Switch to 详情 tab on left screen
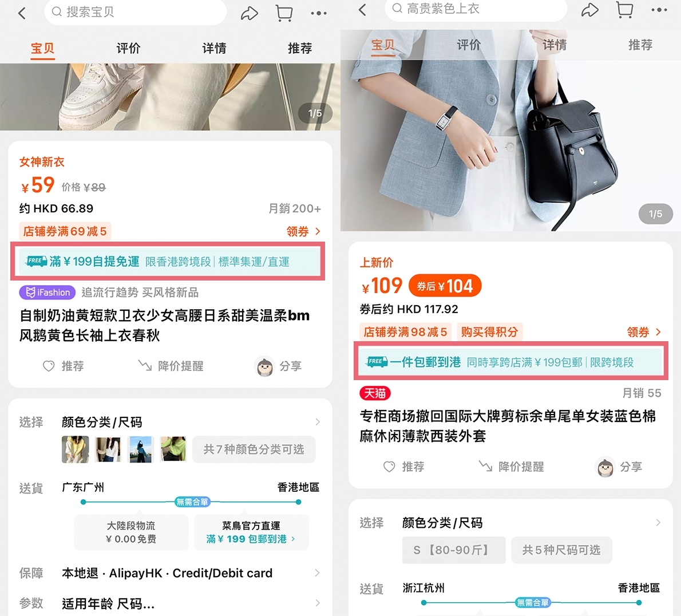681x616 pixels. 214,48
